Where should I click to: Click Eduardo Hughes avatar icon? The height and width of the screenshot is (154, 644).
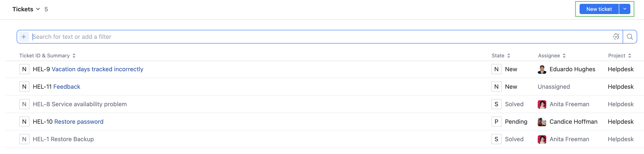click(x=542, y=69)
